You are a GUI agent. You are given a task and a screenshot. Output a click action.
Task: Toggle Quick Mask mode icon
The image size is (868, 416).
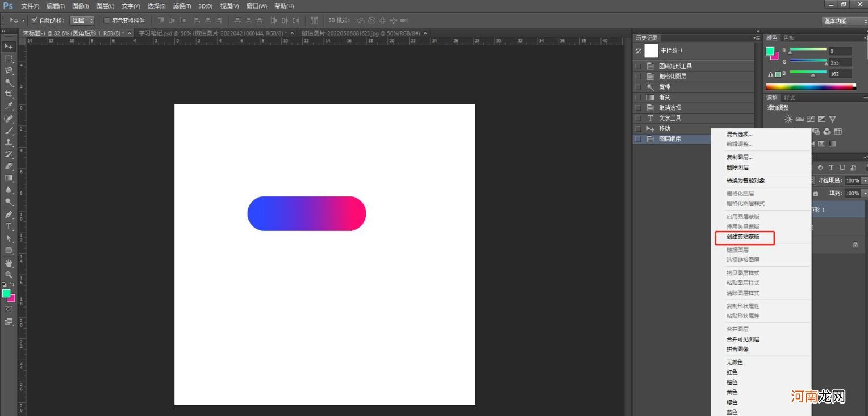coord(9,309)
